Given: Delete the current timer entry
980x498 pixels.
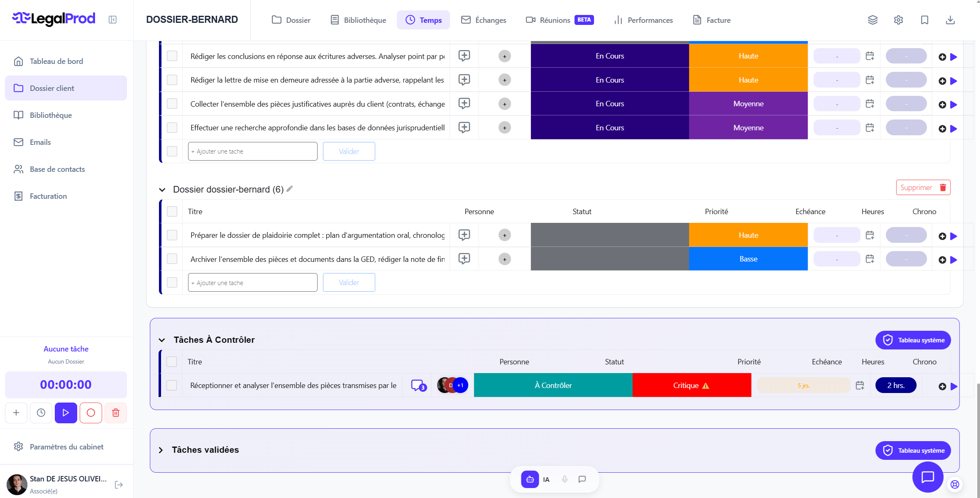Looking at the screenshot, I should click(x=115, y=413).
